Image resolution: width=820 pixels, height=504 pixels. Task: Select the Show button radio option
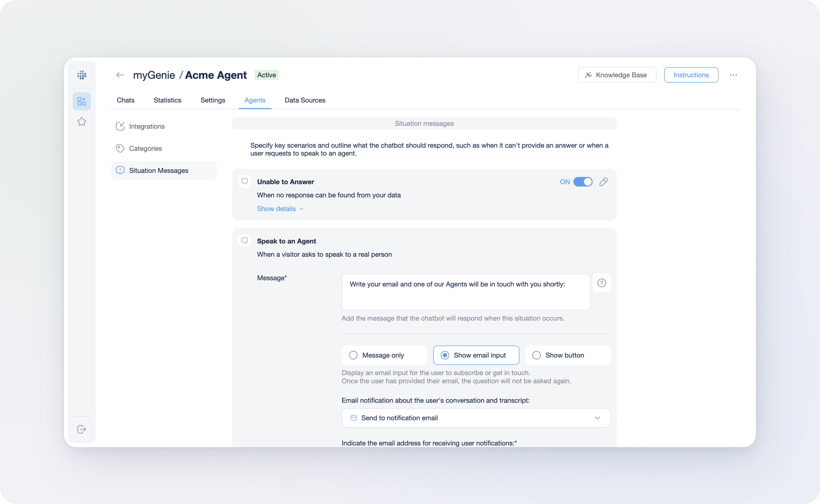[x=537, y=355]
